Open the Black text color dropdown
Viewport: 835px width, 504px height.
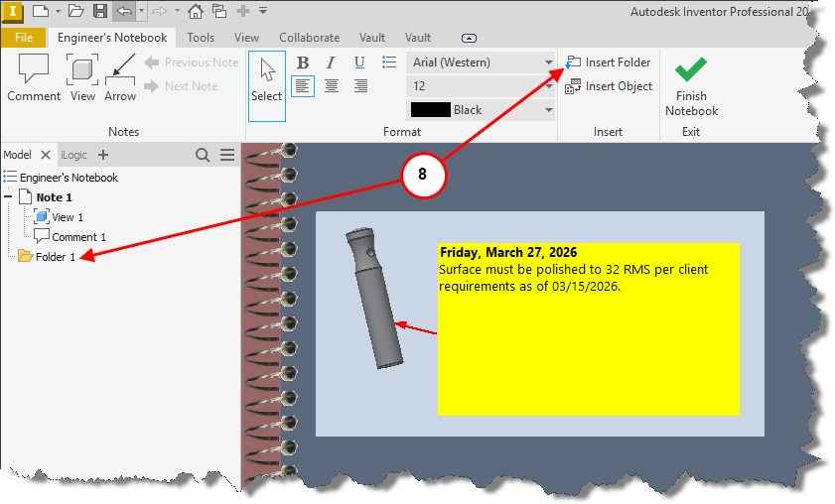coord(481,110)
